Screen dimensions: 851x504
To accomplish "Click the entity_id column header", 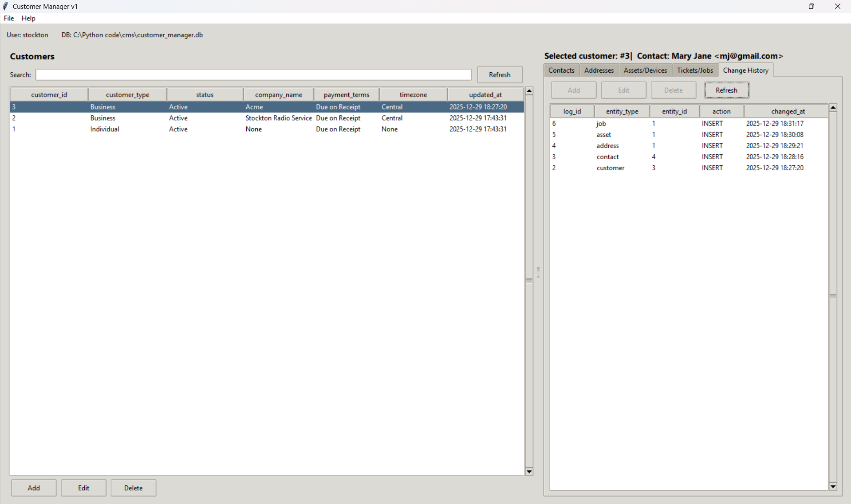I will click(x=674, y=111).
